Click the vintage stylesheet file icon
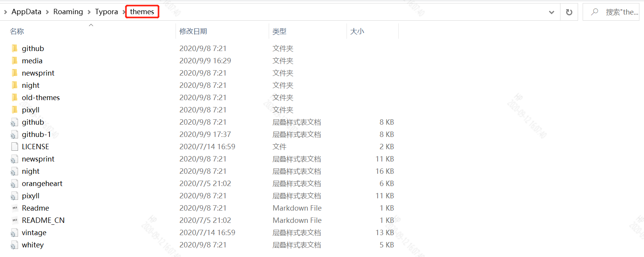This screenshot has width=644, height=257. [x=15, y=233]
